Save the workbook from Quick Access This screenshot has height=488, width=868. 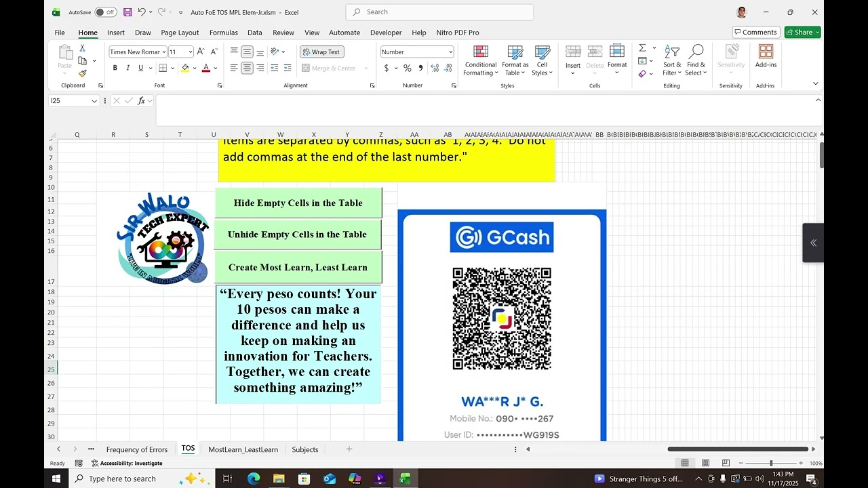(127, 12)
